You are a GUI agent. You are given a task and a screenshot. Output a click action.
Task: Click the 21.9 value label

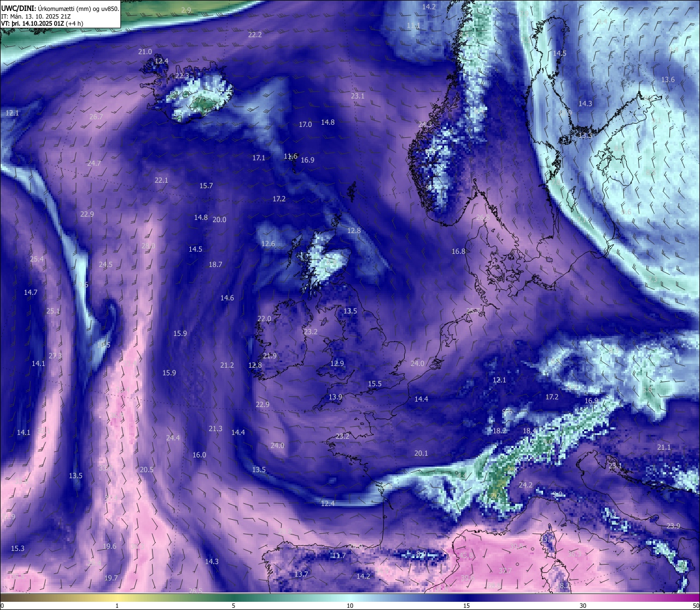[x=270, y=356]
